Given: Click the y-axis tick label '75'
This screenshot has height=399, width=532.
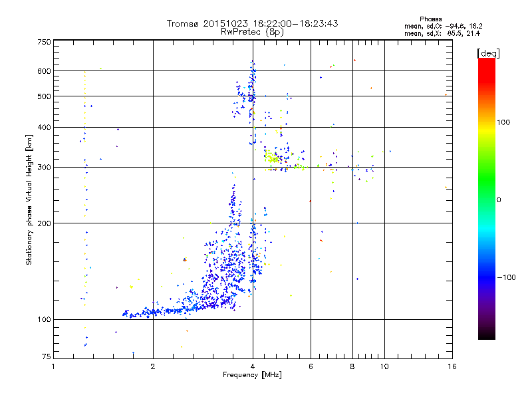Looking at the screenshot, I should coord(47,356).
